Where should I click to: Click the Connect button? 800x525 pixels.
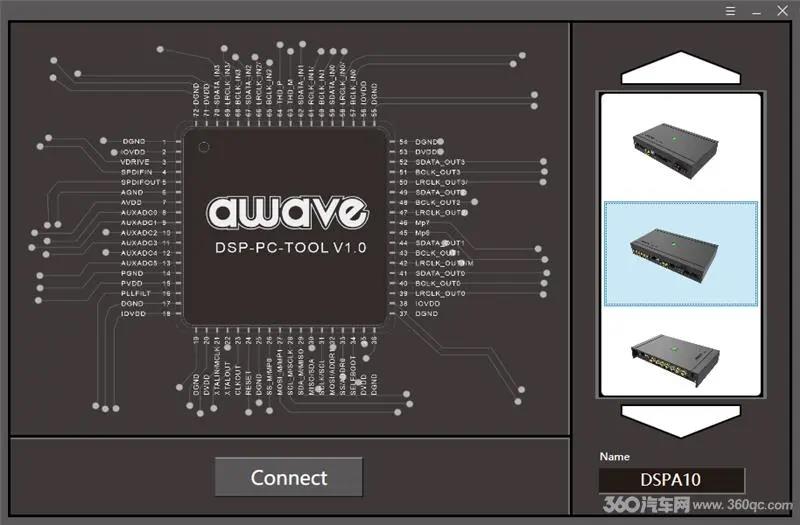click(x=289, y=477)
